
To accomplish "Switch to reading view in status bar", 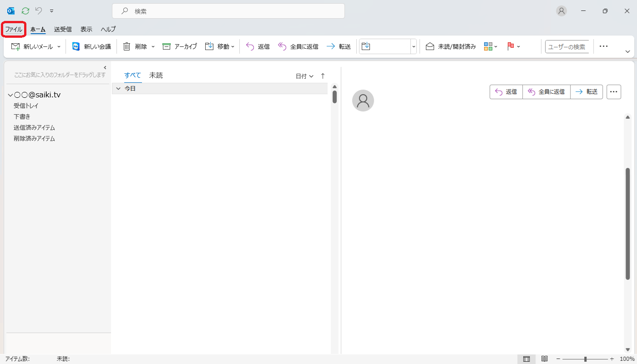I will pos(544,359).
